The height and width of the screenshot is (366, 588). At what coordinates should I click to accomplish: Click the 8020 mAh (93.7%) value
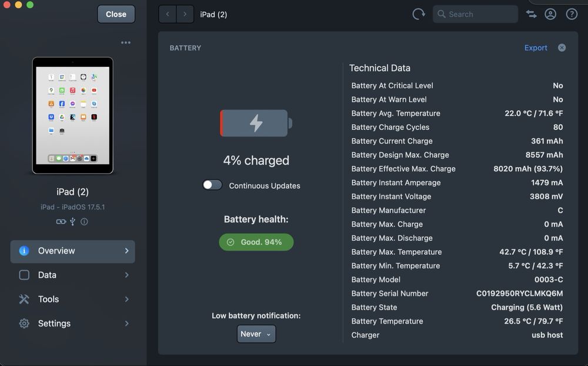coord(528,169)
